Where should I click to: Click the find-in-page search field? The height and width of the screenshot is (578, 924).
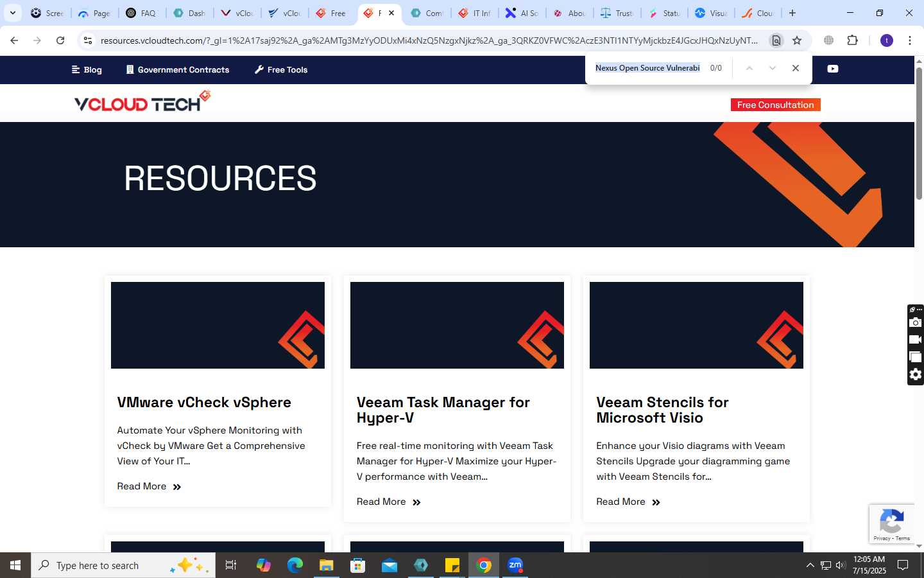coord(647,68)
